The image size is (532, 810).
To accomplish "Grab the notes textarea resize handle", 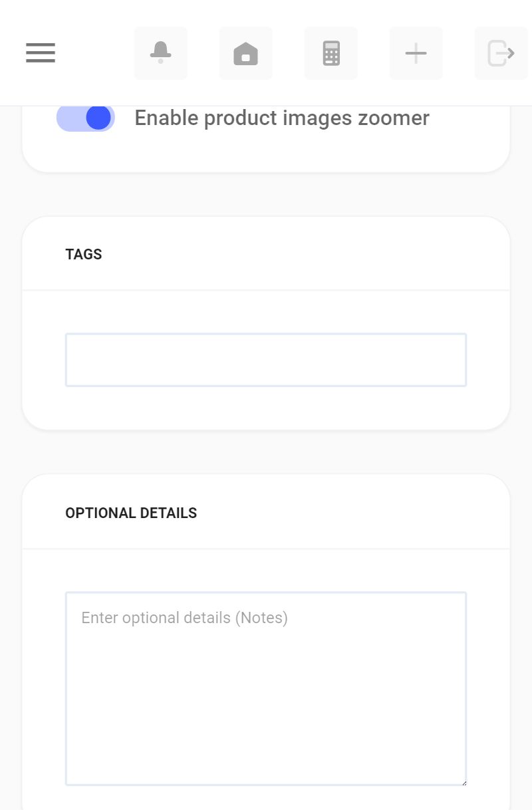I will point(463,782).
